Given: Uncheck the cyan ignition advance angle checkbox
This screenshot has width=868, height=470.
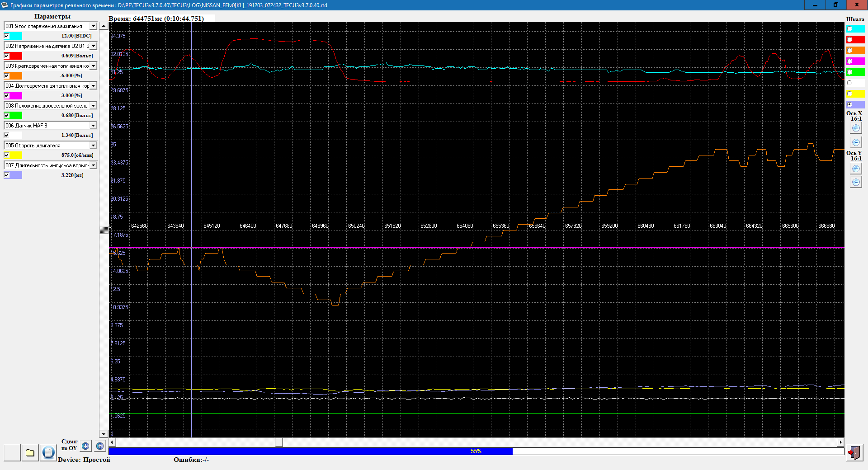Looking at the screenshot, I should (7, 36).
